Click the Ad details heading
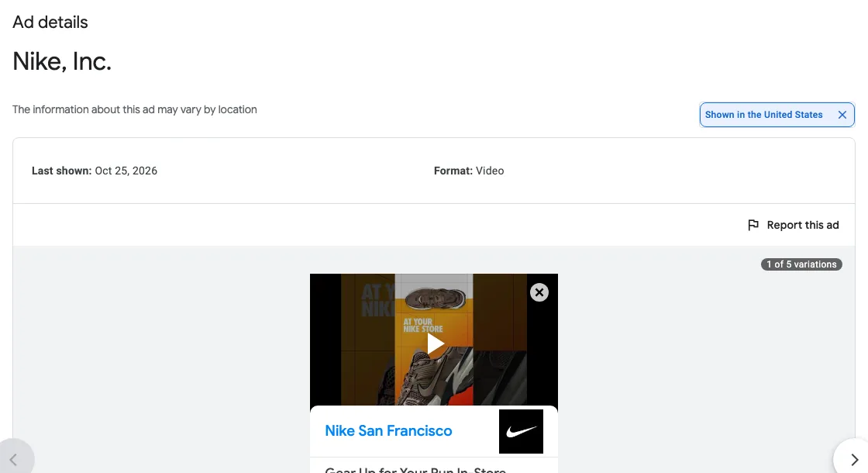The height and width of the screenshot is (473, 868). click(50, 22)
